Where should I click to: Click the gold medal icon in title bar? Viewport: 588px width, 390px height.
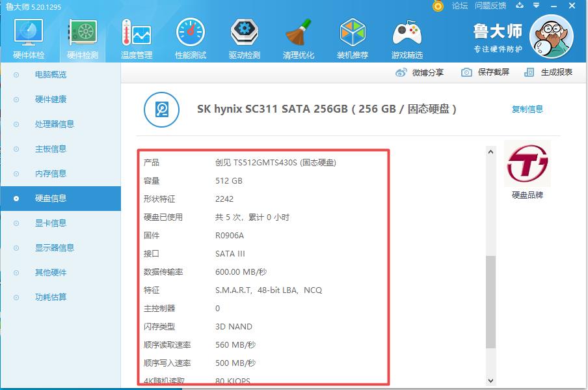coord(438,6)
